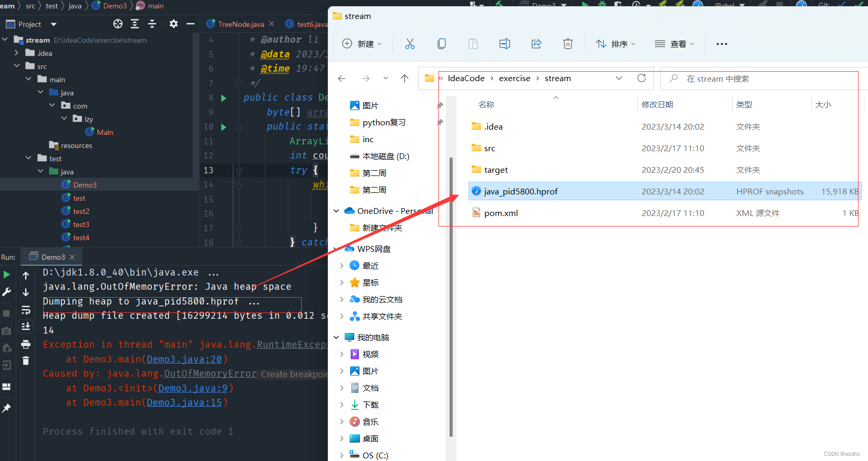Expand all in the Project panel
Viewport: 868px width, 461px height.
[x=135, y=24]
